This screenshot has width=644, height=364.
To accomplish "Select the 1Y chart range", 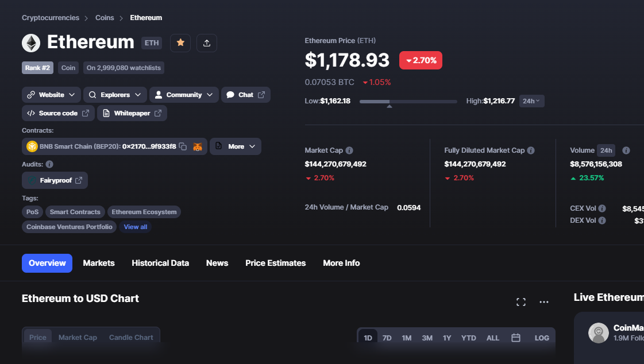I will coord(447,338).
